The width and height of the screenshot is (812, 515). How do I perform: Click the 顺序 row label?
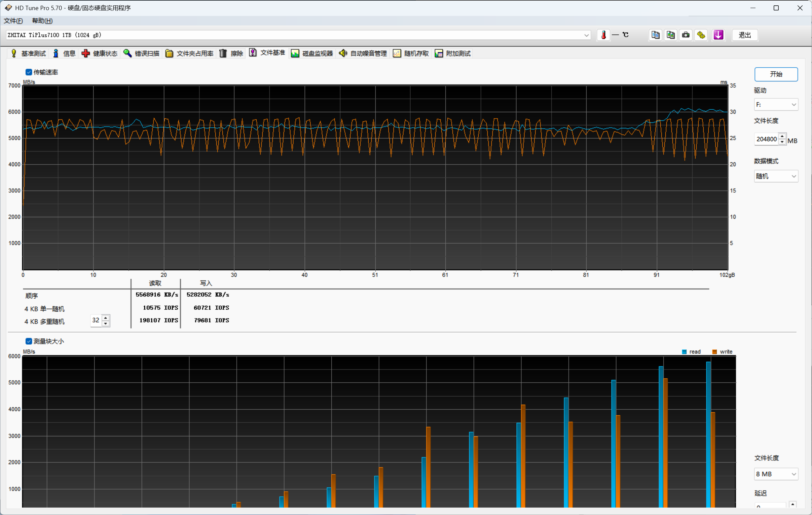[x=31, y=296]
